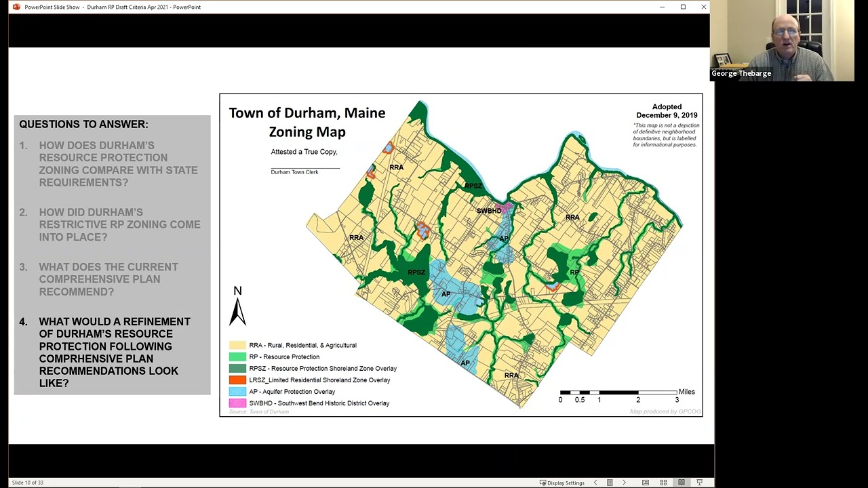Click question 1 about state requirements
The image size is (868, 488).
pyautogui.click(x=108, y=164)
